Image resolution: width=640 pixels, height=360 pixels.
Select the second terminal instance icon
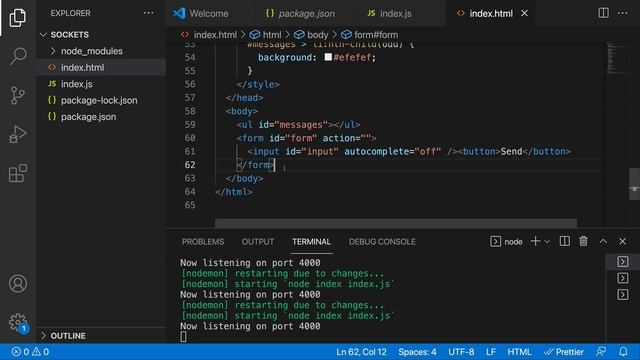click(622, 278)
